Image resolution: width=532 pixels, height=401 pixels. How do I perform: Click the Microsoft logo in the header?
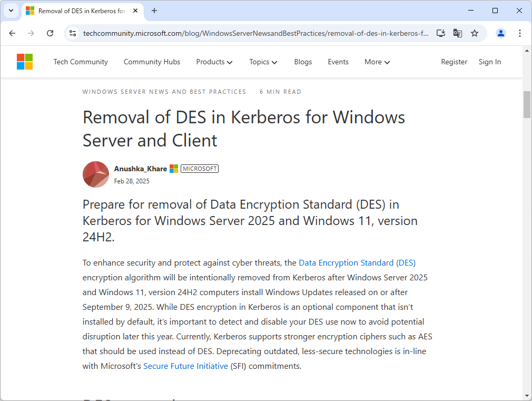(x=25, y=62)
